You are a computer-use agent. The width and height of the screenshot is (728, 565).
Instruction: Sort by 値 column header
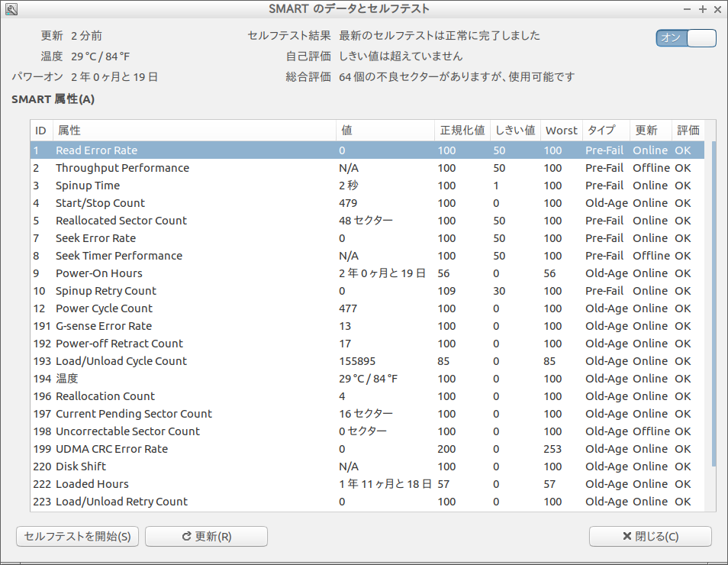[385, 131]
